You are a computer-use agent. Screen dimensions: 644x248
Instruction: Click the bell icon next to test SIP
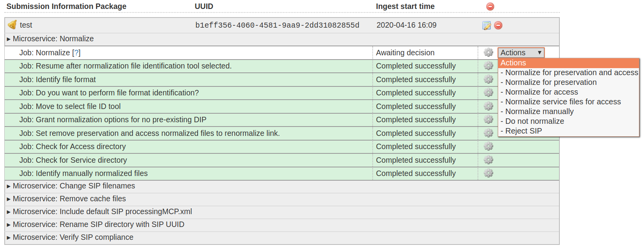pos(12,25)
